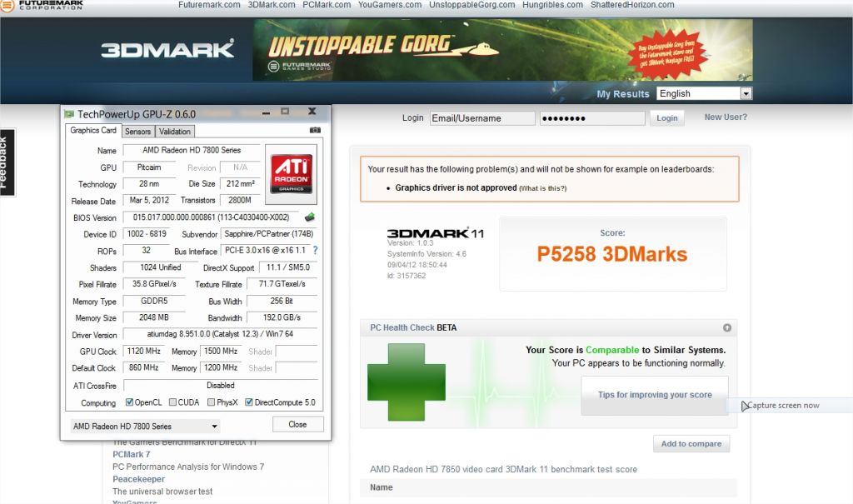Click the New User? link
This screenshot has height=504, width=853.
tap(726, 117)
